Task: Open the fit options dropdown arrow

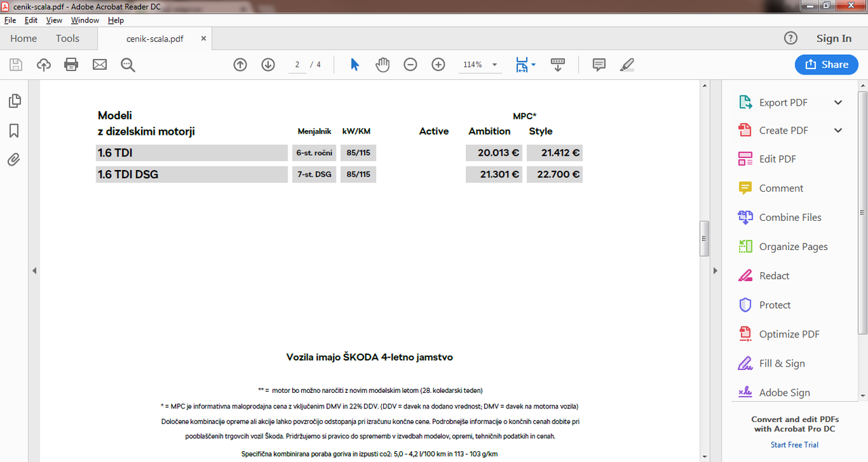Action: pos(534,64)
